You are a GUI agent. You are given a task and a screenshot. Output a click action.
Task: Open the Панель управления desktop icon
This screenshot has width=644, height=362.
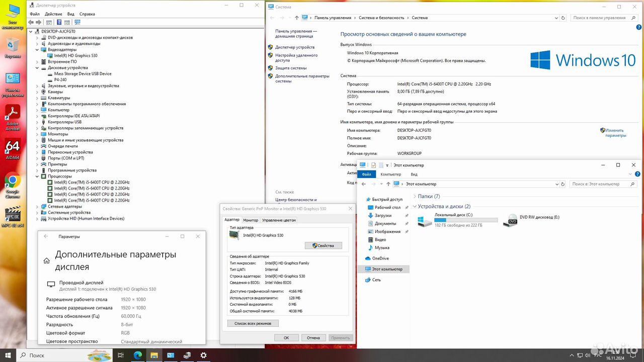13,84
